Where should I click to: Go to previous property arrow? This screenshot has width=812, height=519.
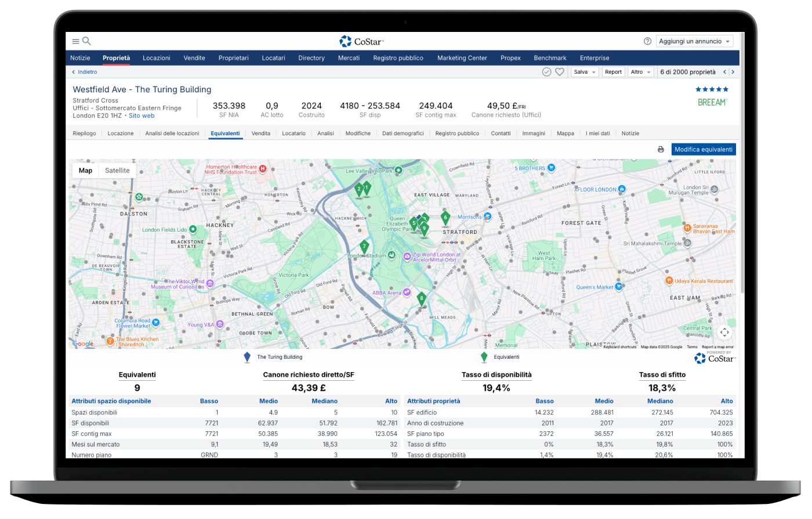[724, 72]
